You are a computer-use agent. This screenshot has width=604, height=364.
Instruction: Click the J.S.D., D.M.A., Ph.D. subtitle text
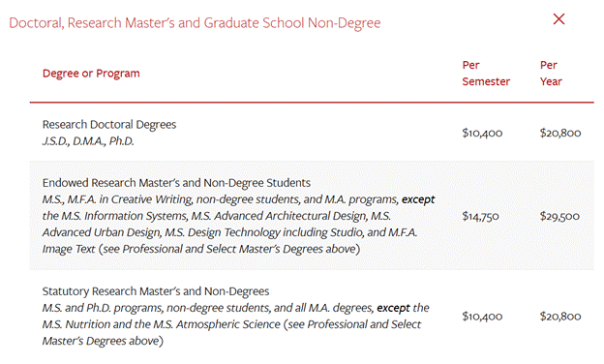pyautogui.click(x=88, y=141)
